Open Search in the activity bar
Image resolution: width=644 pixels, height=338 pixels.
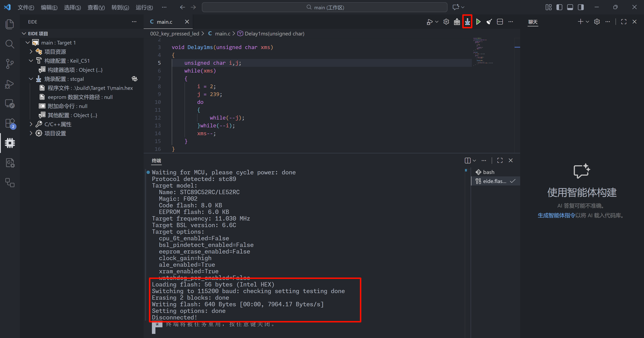[x=9, y=44]
